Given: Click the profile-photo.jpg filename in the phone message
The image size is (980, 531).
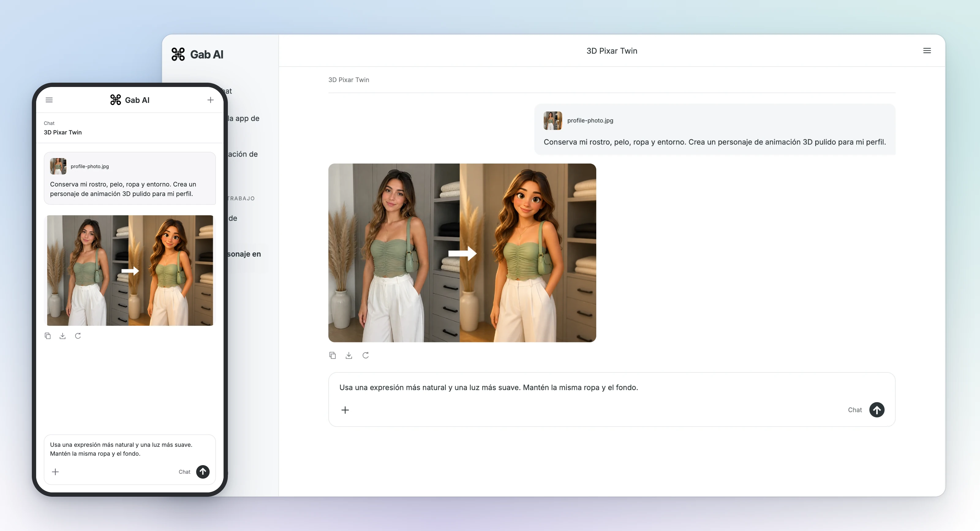Looking at the screenshot, I should (90, 166).
